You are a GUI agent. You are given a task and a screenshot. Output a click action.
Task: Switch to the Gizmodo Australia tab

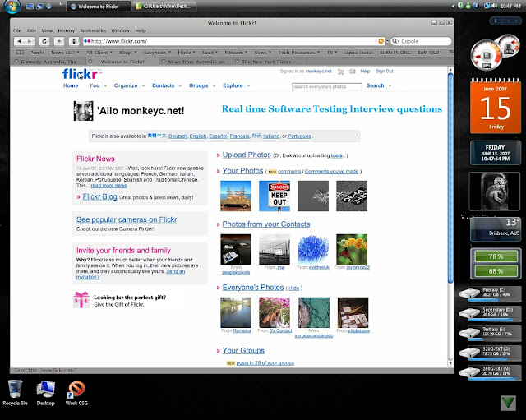(x=48, y=62)
